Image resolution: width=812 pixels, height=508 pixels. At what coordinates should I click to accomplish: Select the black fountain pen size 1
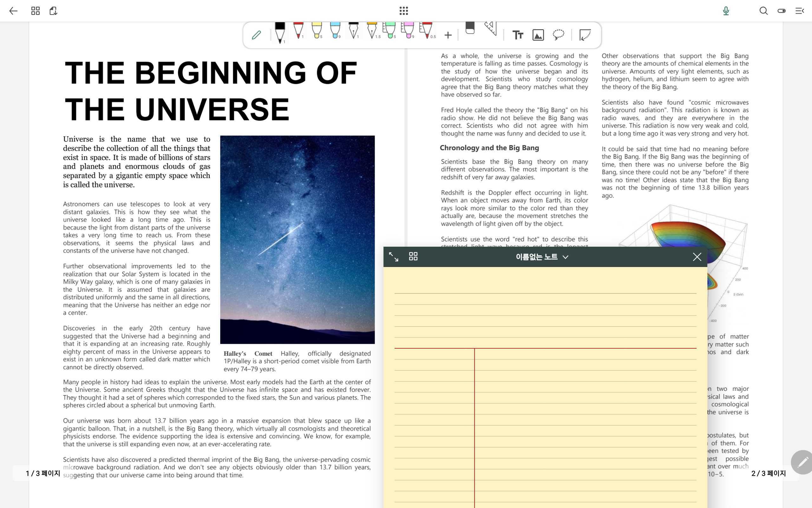point(353,30)
